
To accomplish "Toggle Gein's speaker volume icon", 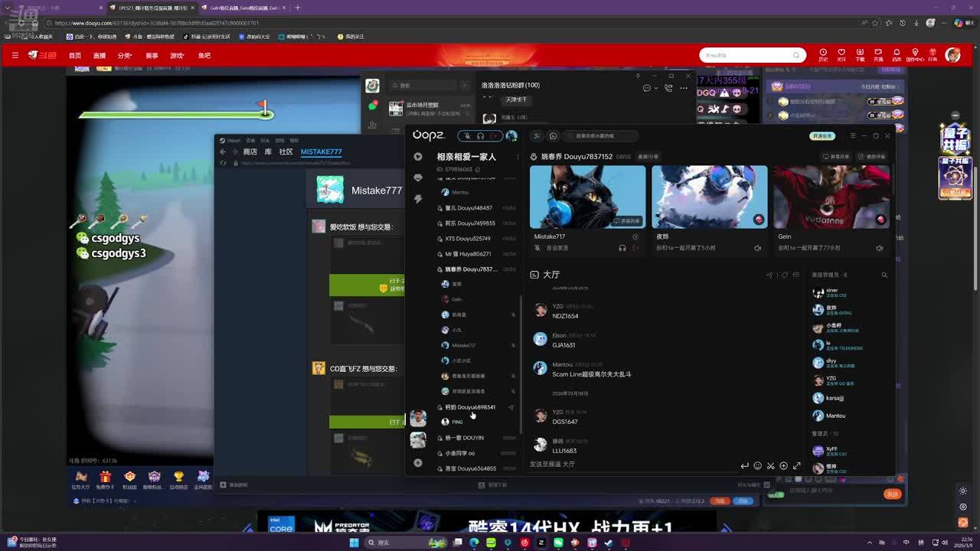I will coord(879,248).
